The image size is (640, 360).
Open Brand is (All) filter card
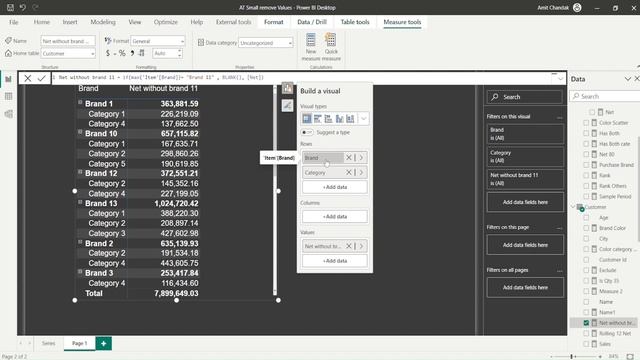tap(525, 134)
